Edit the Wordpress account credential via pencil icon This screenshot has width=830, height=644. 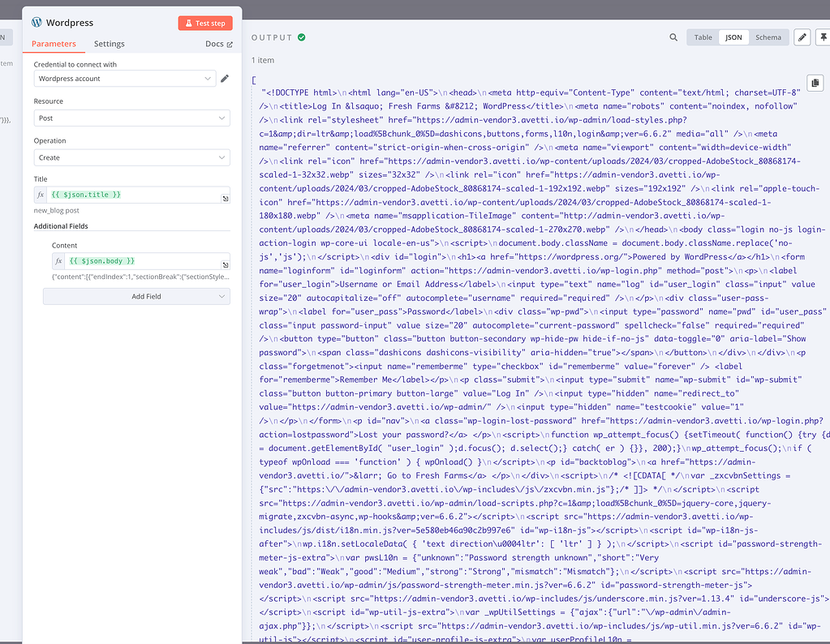(225, 79)
